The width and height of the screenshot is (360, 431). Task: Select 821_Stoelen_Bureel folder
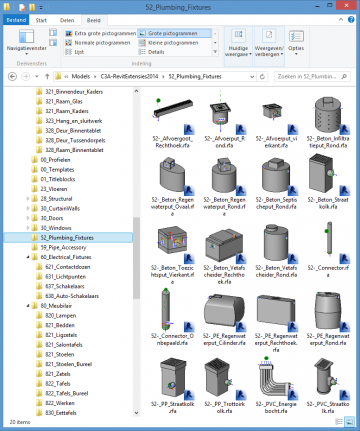68,364
